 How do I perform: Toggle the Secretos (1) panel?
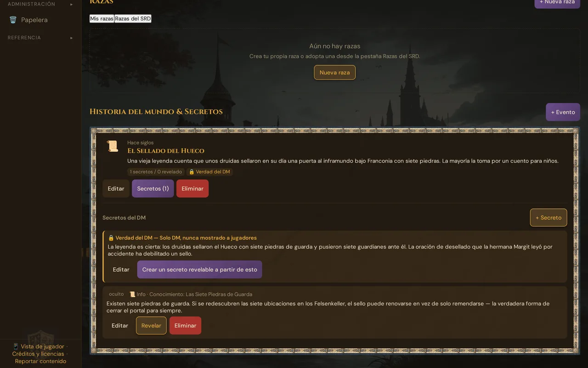[x=153, y=189]
